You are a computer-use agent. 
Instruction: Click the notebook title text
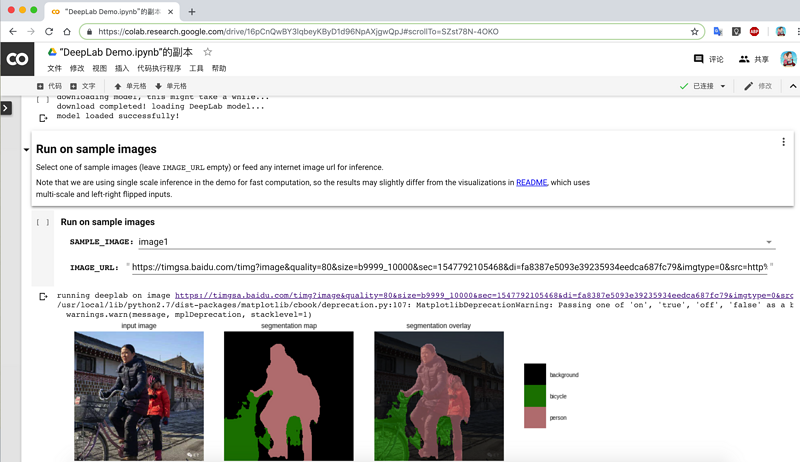pos(126,52)
